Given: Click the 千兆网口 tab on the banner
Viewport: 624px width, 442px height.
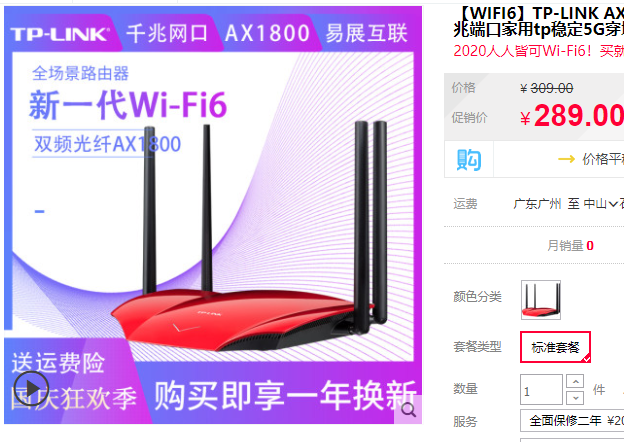Looking at the screenshot, I should click(167, 33).
